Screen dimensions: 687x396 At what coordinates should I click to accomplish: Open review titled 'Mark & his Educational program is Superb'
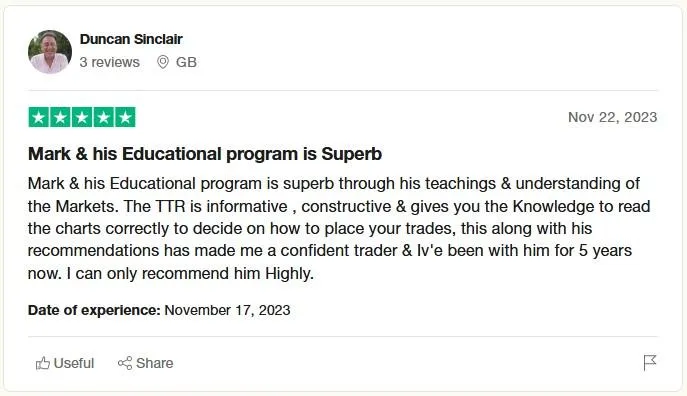pyautogui.click(x=205, y=154)
